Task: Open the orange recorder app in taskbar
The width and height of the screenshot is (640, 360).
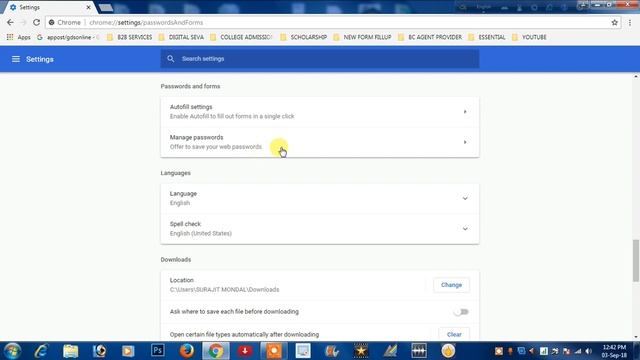Action: [274, 351]
